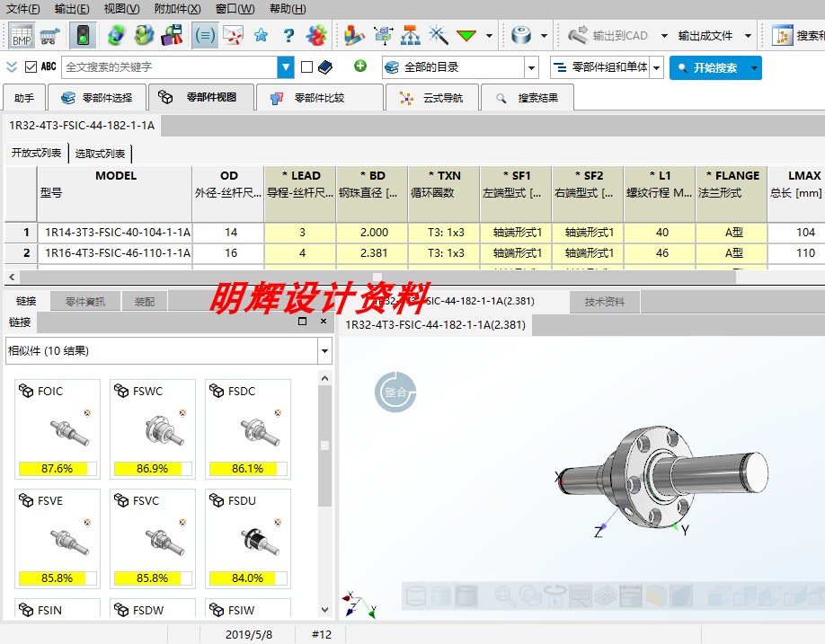Click the green downward triangle icon

[466, 36]
